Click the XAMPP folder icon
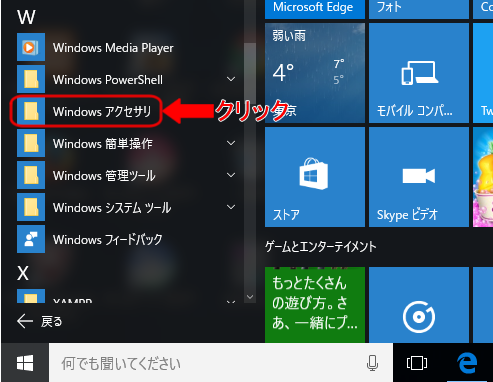The image size is (493, 382). click(x=31, y=296)
